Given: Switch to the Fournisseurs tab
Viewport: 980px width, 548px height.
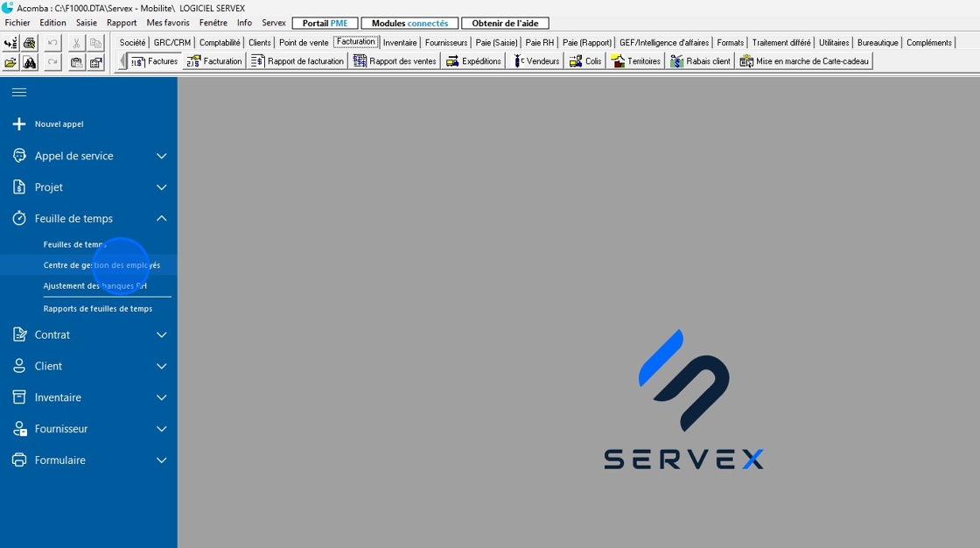Looking at the screenshot, I should pos(446,43).
